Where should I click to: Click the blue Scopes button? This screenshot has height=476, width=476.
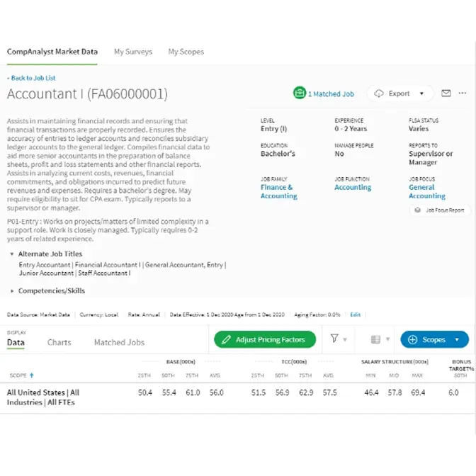[x=434, y=339]
